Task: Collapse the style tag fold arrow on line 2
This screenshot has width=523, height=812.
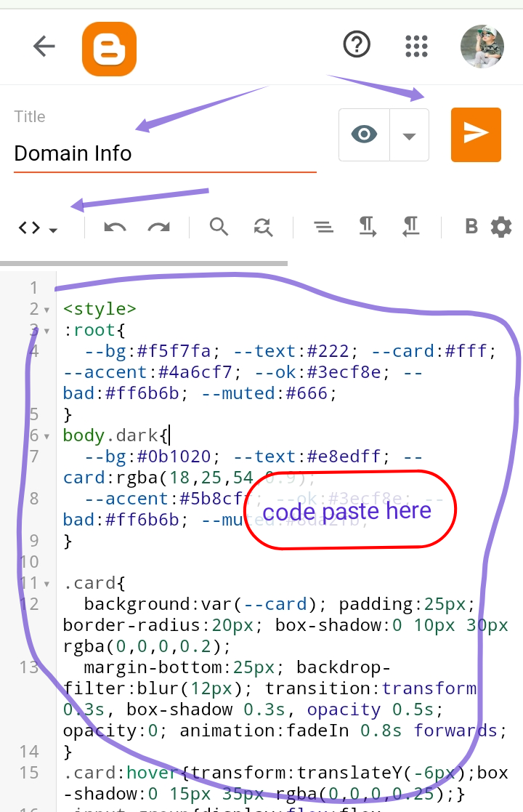Action: tap(46, 310)
